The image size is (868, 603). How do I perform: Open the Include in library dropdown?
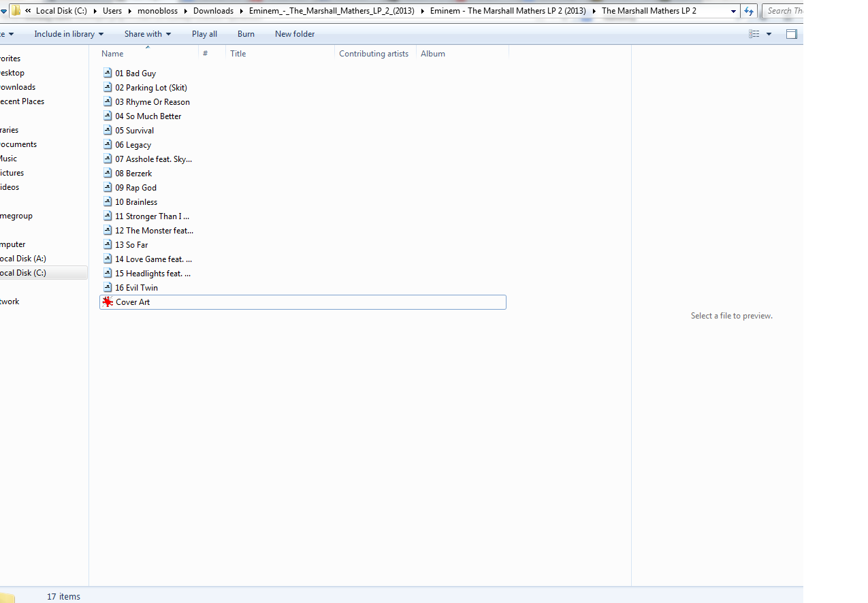[69, 34]
